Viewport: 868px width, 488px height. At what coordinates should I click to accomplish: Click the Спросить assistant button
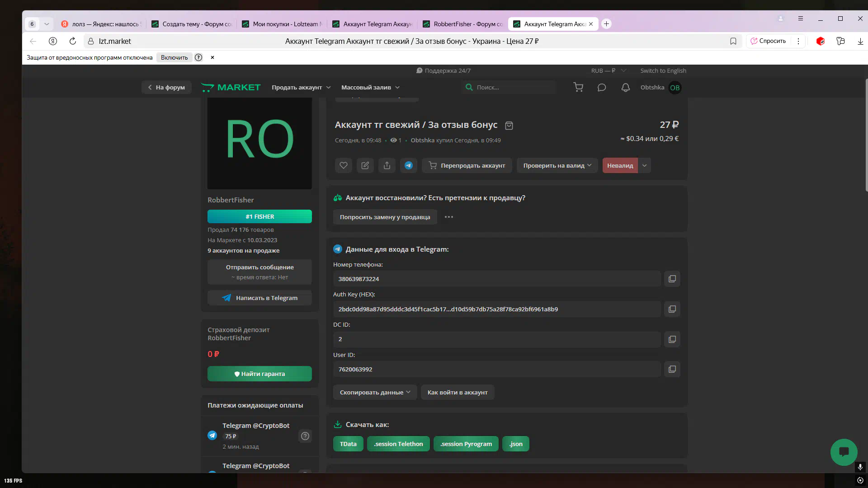(x=768, y=41)
